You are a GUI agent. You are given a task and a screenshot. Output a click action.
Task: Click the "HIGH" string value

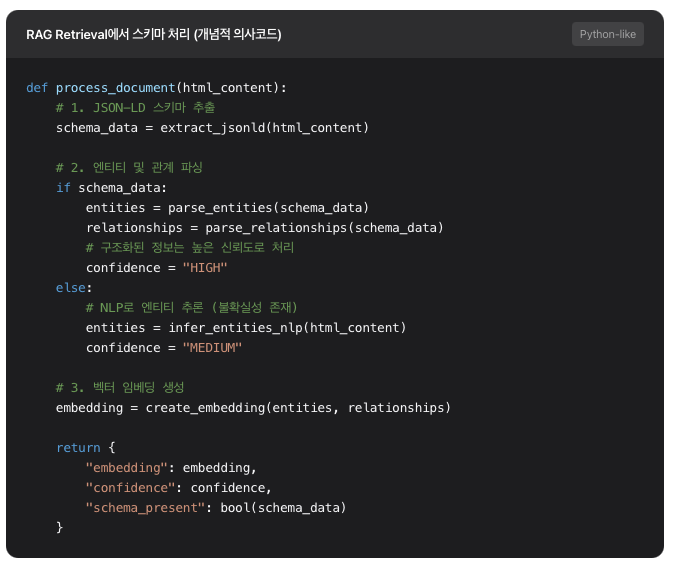coord(205,268)
